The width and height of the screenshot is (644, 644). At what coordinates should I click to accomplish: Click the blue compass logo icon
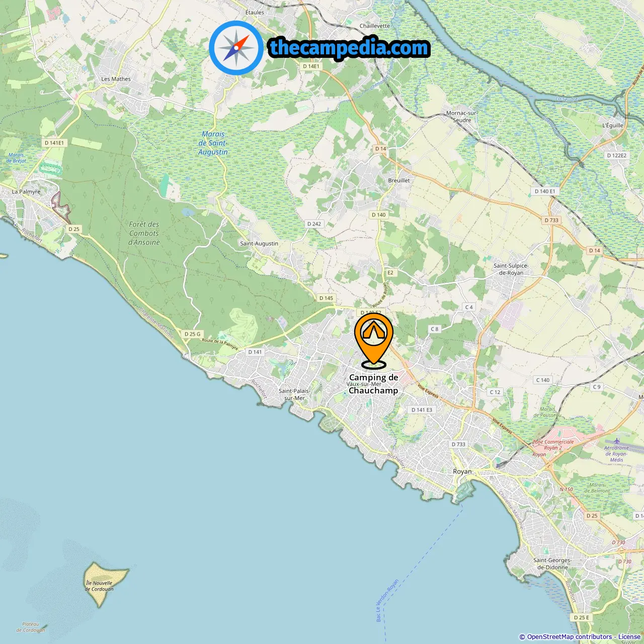236,48
